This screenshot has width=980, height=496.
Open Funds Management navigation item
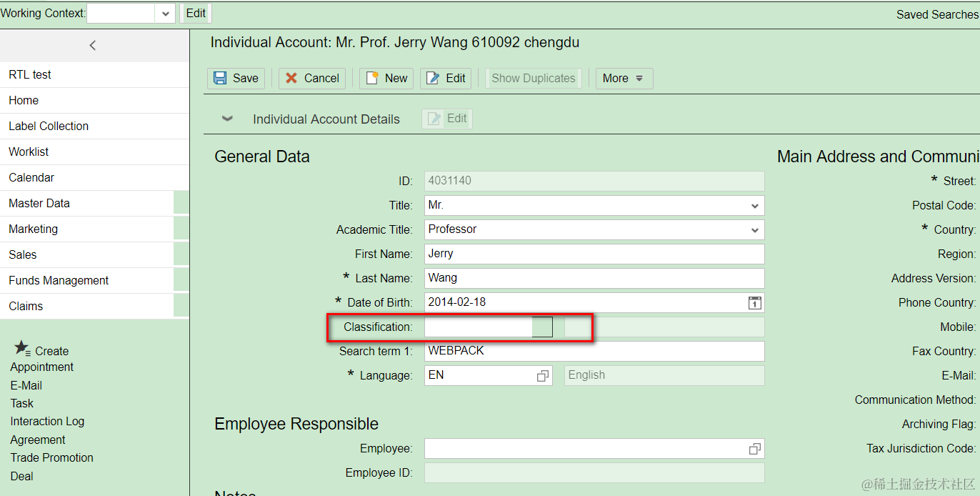[86, 281]
